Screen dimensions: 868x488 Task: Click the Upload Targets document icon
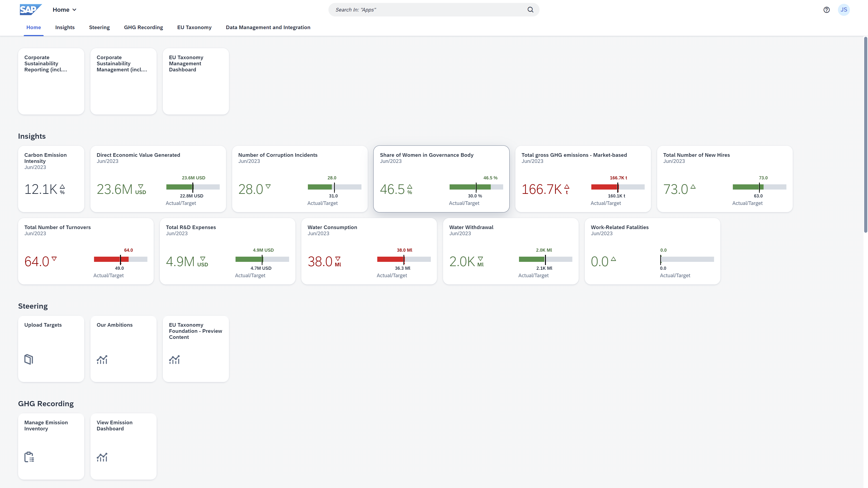29,359
